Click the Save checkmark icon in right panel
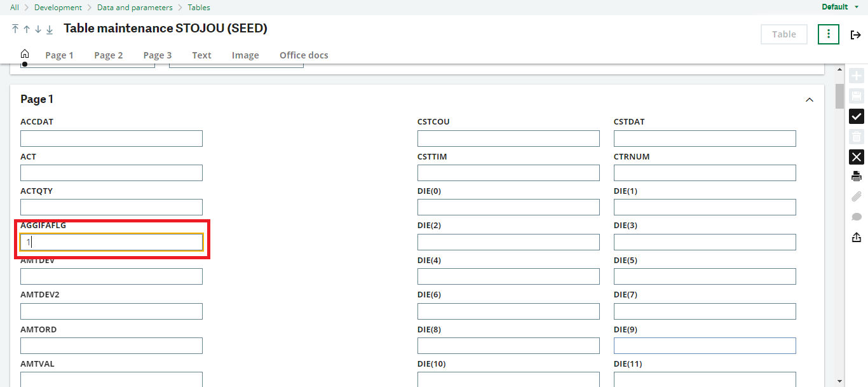 pyautogui.click(x=856, y=116)
